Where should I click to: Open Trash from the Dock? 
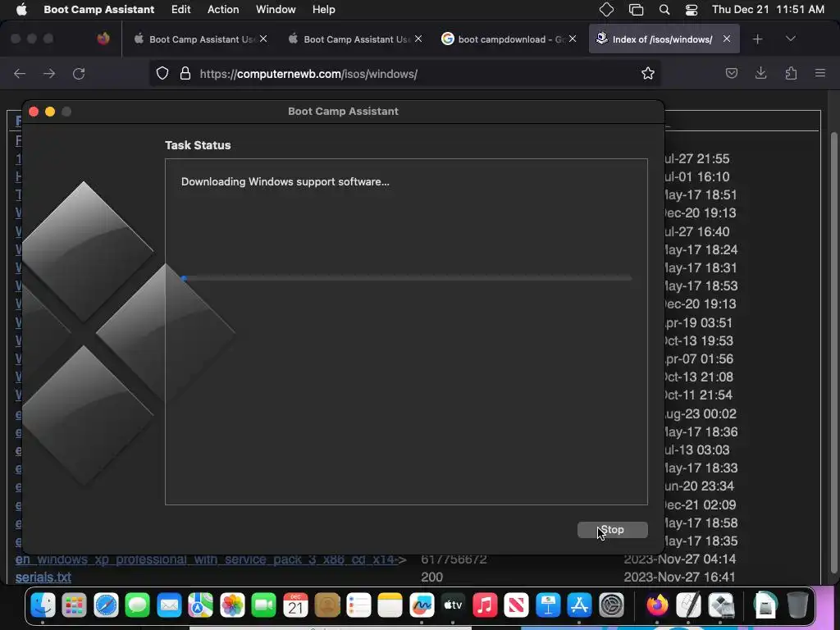click(x=797, y=606)
